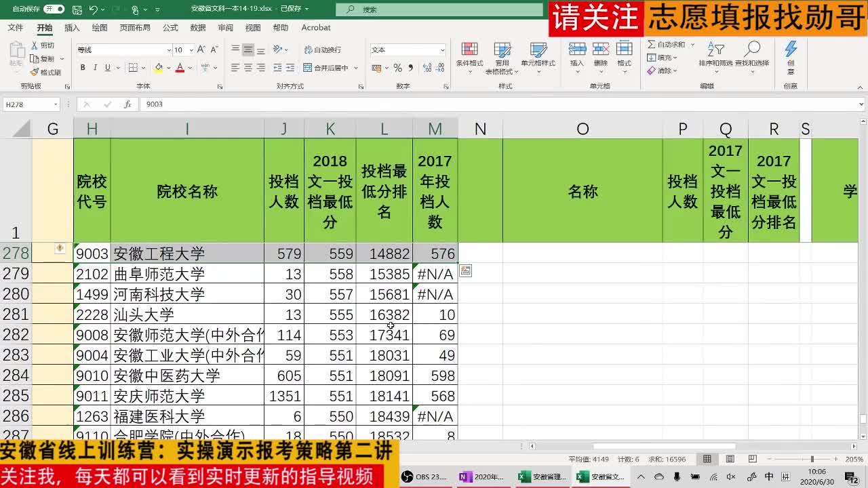
Task: Toggle the AutoSave (自动保存) switch
Action: coord(54,9)
